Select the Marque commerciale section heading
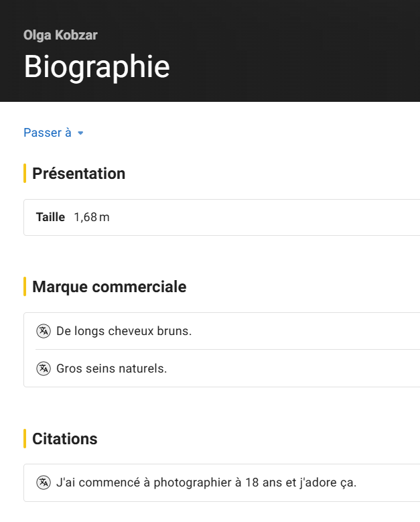420x522 pixels. [x=109, y=287]
